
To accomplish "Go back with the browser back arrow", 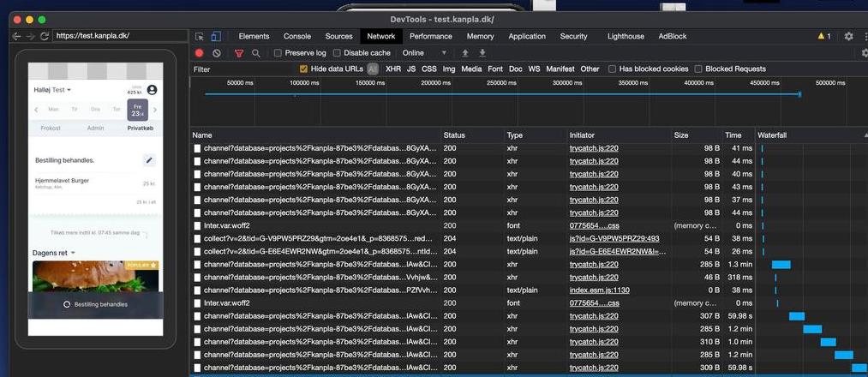I will click(16, 36).
